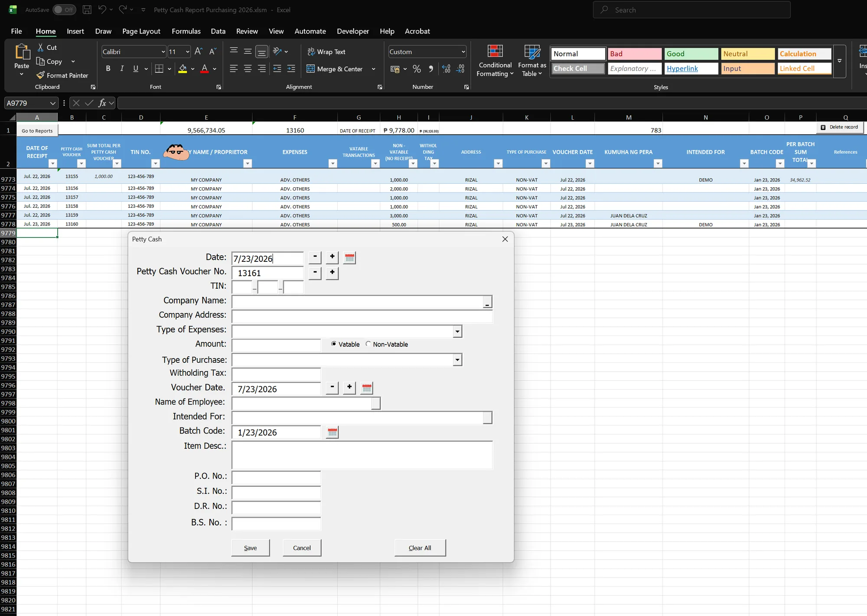Toggle Underline formatting
Viewport: 867px width, 616px height.
coord(136,68)
